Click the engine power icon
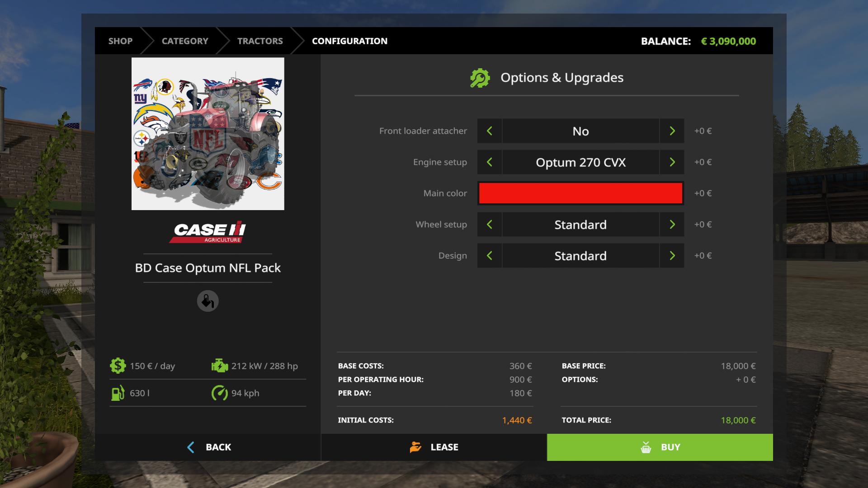This screenshot has height=488, width=868. [220, 366]
